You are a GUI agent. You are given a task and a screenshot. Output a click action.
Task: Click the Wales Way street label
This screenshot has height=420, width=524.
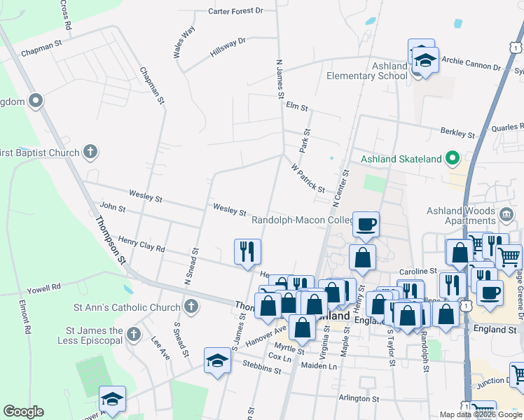184,42
